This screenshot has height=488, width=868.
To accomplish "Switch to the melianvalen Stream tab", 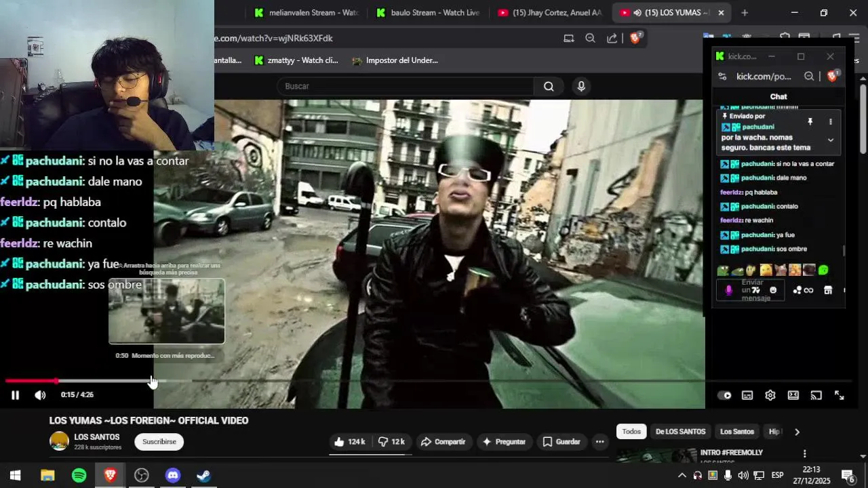I will 307,13.
